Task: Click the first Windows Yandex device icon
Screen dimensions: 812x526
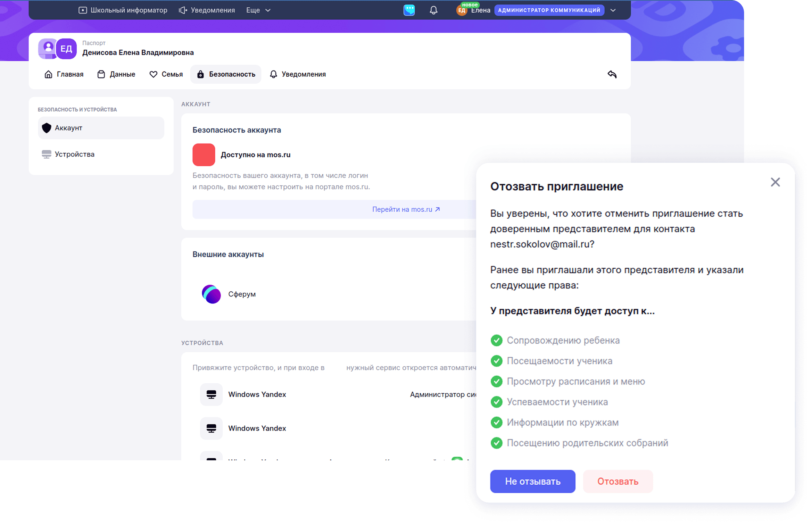Action: tap(211, 394)
